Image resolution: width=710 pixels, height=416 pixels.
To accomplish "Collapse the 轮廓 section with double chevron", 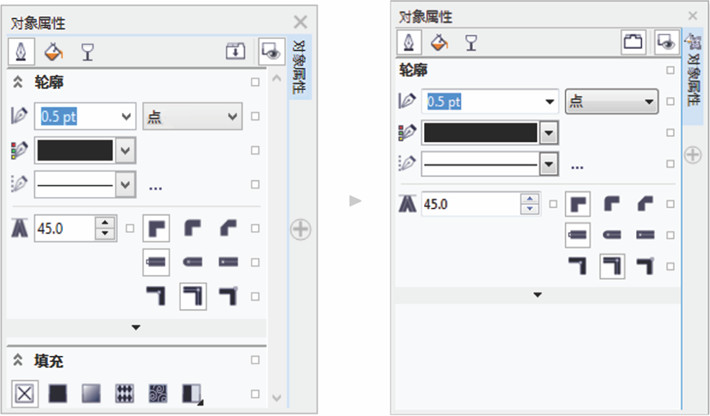I will tap(18, 82).
